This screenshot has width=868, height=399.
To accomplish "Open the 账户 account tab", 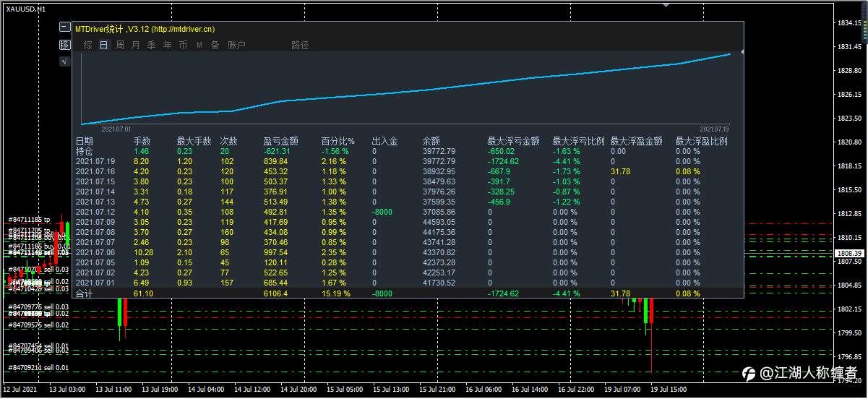I will click(x=236, y=45).
